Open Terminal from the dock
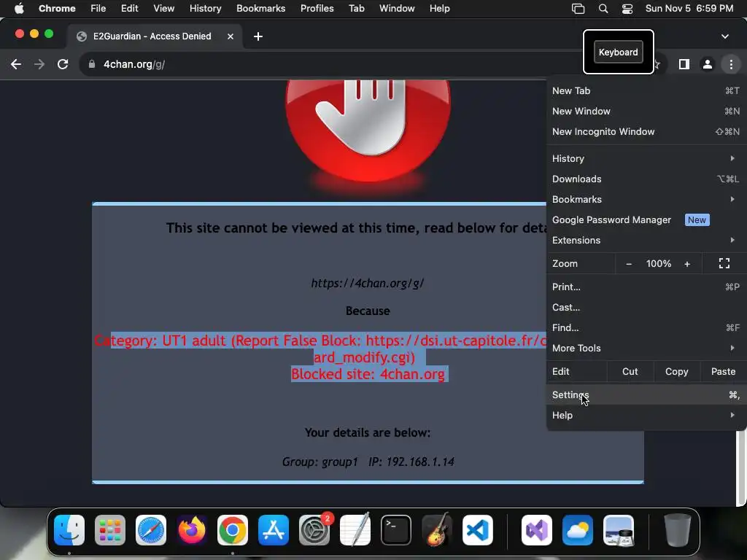Viewport: 747px width, 560px height. coord(396,530)
